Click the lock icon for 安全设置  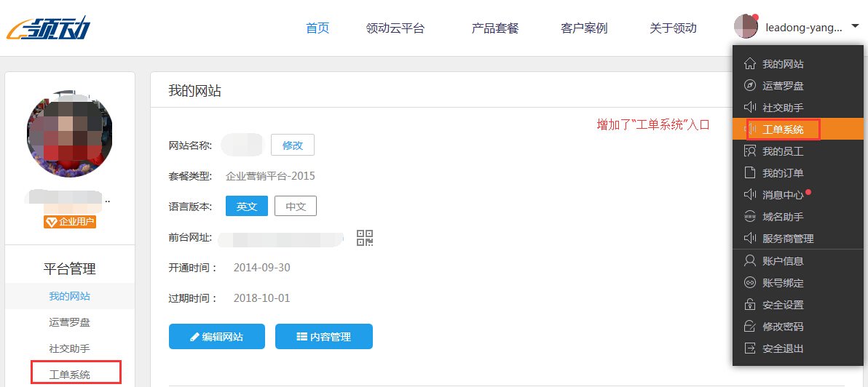coord(749,305)
